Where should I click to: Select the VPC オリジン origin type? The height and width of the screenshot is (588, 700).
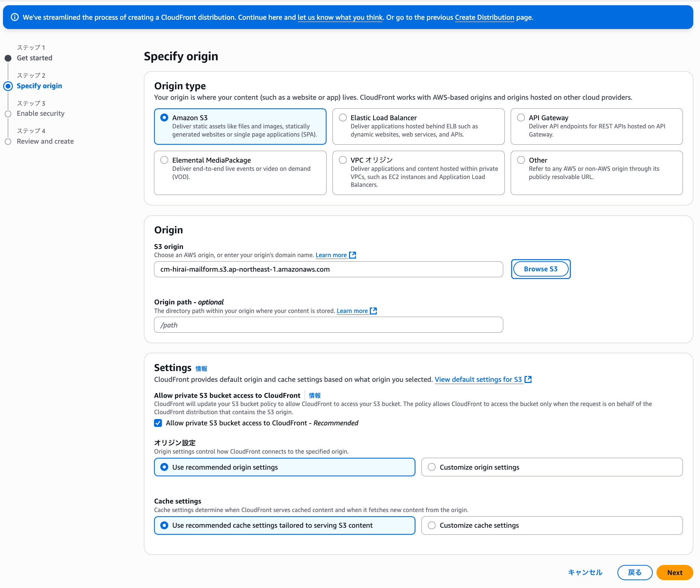point(418,173)
